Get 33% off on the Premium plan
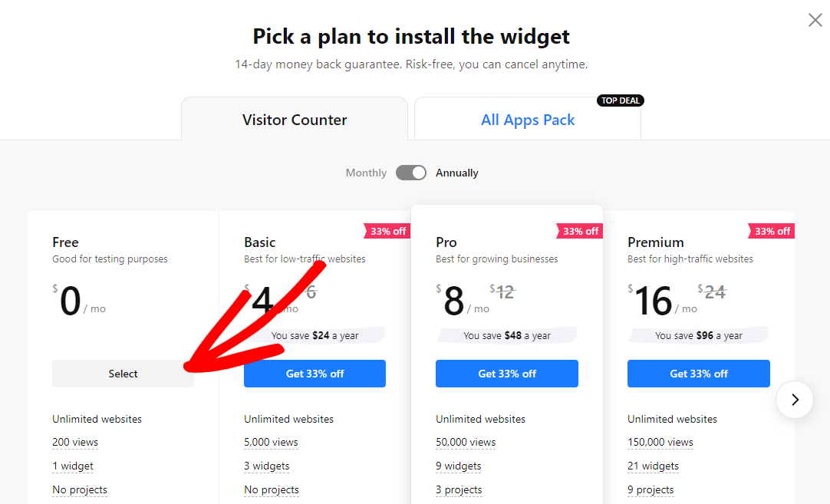830x504 pixels. point(698,374)
